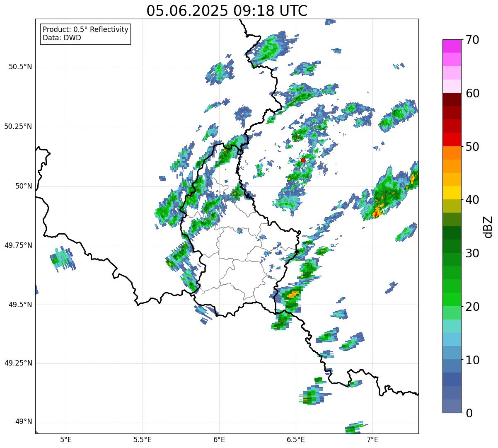The image size is (498, 448).
Task: Click the 49°N latitude label
Action: pos(24,422)
